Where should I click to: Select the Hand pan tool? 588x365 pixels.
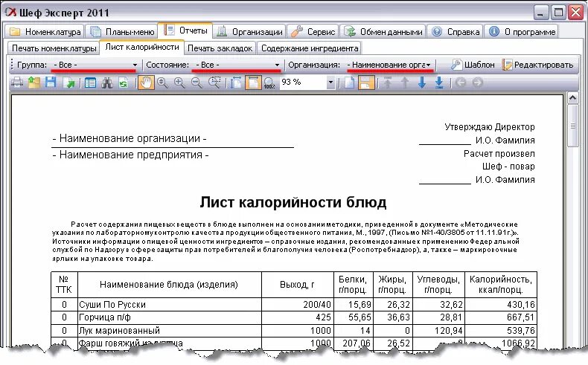coord(145,83)
